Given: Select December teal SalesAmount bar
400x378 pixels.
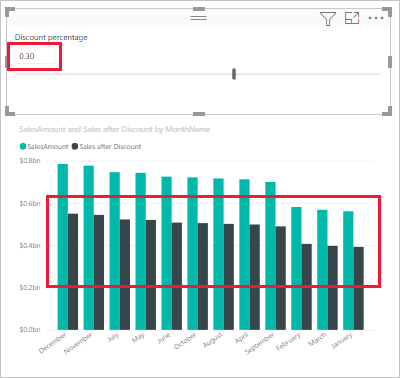Looking at the screenshot, I should coord(63,247).
